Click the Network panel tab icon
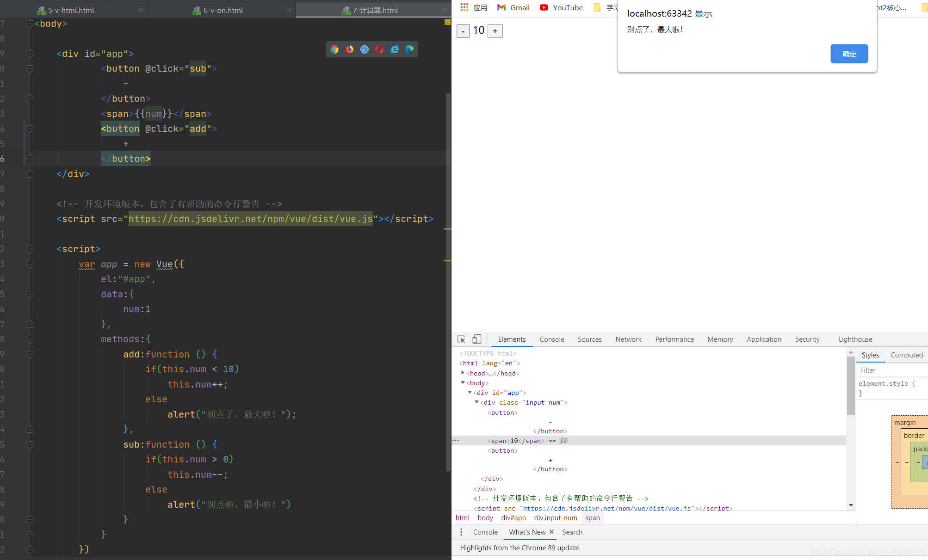Viewport: 928px width, 560px height. [627, 338]
